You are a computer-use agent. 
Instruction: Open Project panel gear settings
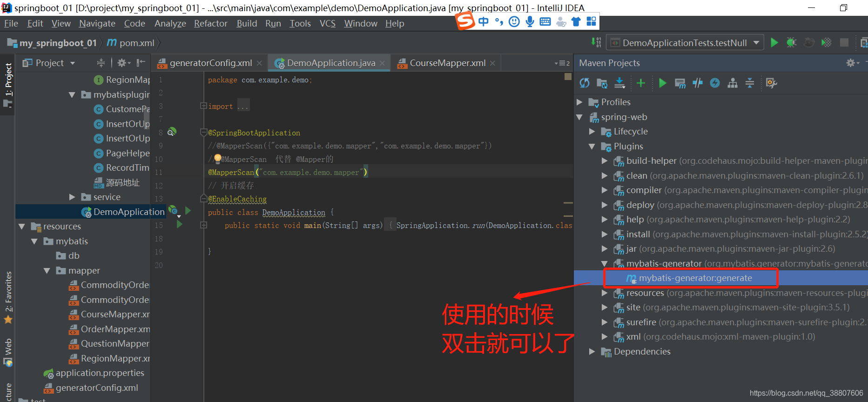point(124,63)
